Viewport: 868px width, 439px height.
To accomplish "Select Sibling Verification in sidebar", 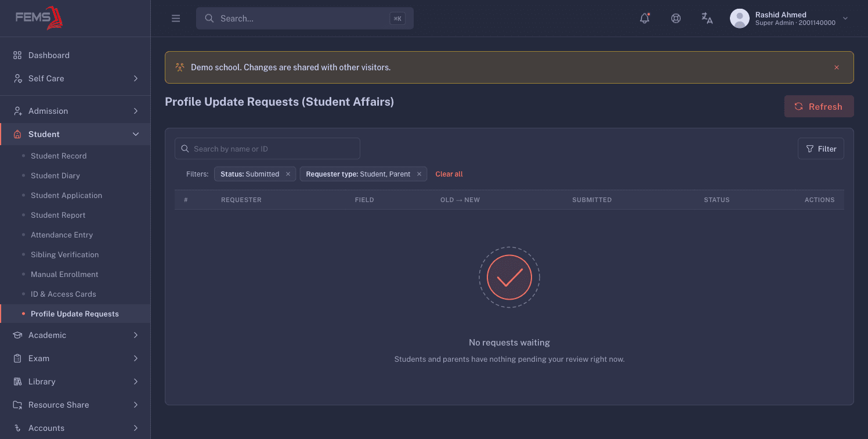I will [75, 254].
